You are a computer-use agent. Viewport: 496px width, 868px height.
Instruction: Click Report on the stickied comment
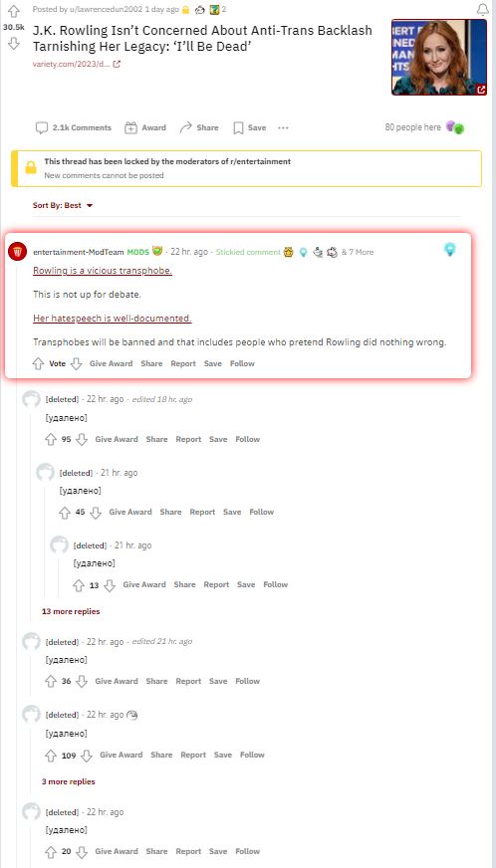coord(183,363)
